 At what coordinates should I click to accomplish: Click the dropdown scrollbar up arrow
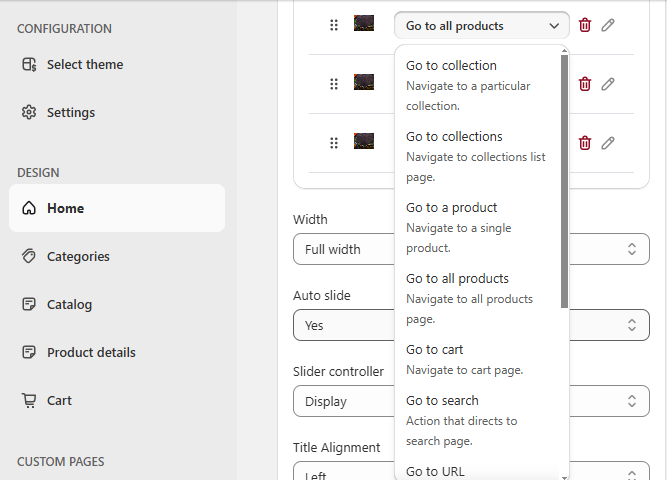[564, 51]
